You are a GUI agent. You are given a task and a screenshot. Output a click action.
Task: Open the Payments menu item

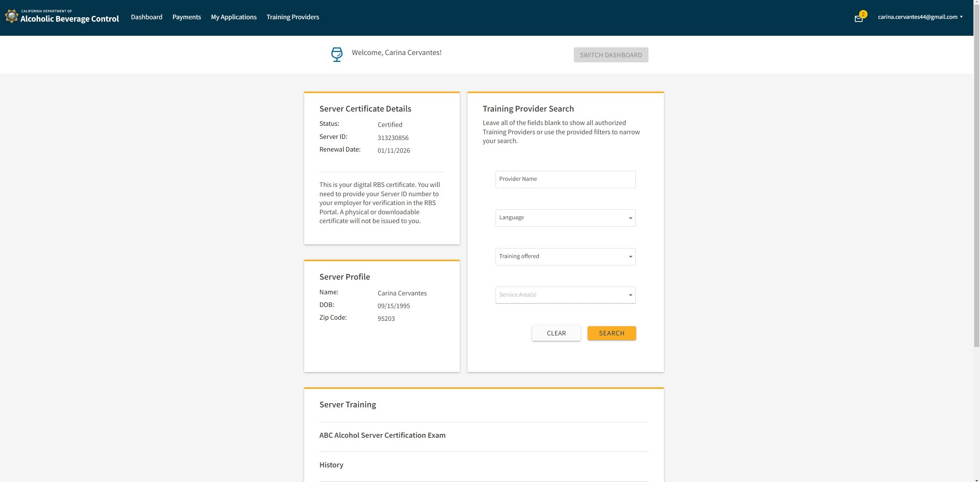(186, 17)
